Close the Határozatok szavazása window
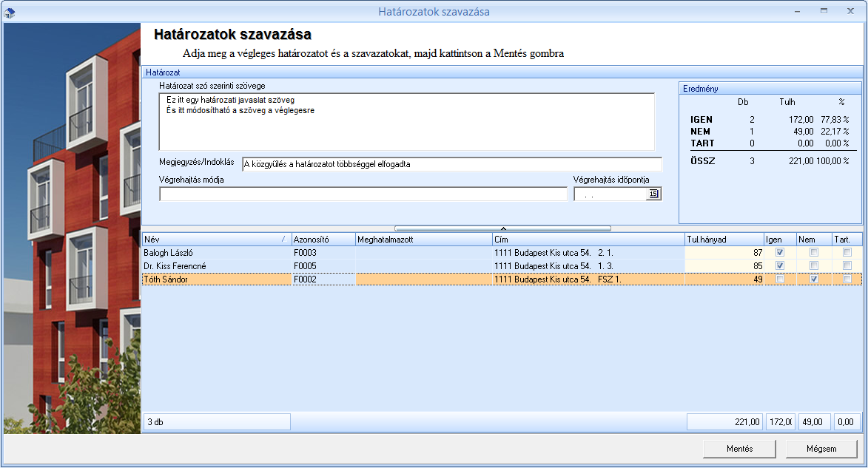 [x=850, y=11]
